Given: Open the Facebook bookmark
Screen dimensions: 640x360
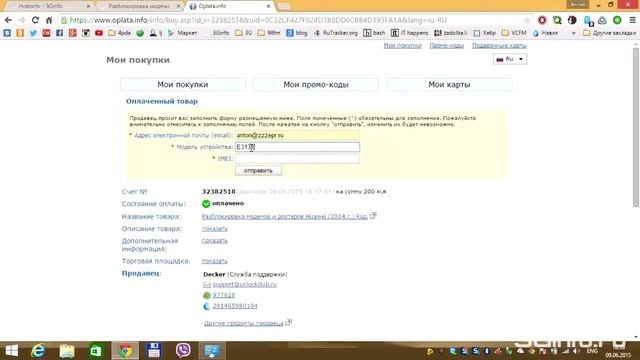Looking at the screenshot, I should 59,33.
